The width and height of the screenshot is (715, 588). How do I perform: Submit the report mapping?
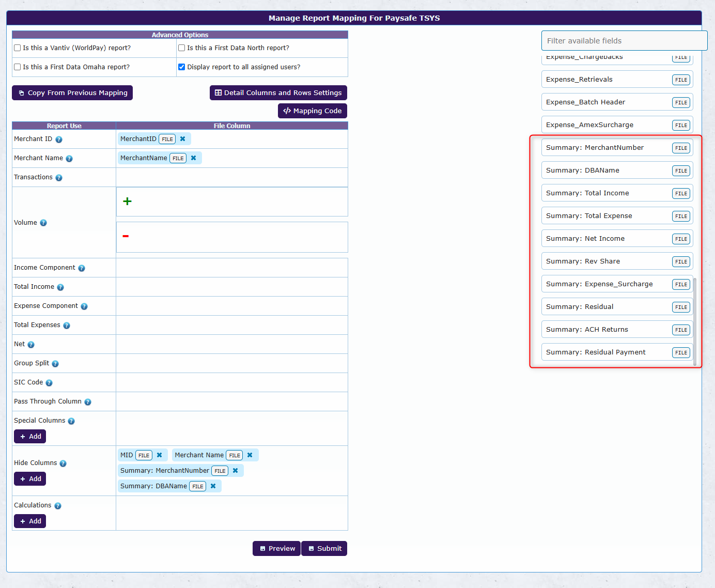(x=324, y=549)
